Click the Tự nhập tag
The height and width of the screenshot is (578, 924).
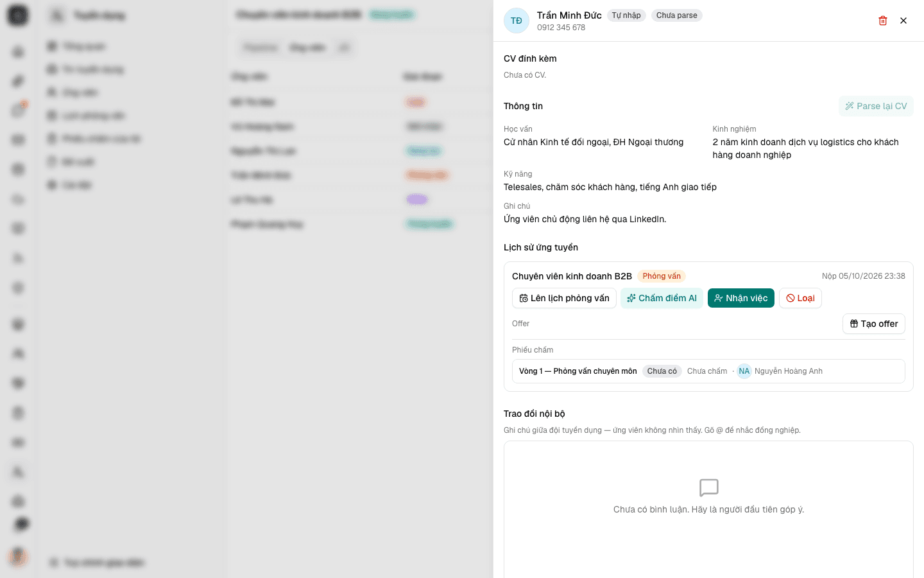pos(626,15)
